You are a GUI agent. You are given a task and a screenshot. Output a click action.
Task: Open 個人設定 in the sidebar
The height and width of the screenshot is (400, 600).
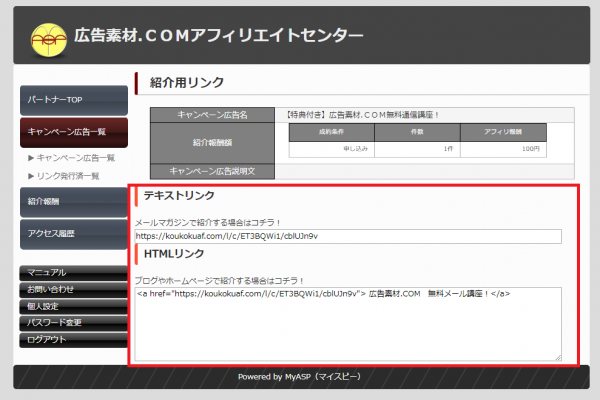click(73, 306)
